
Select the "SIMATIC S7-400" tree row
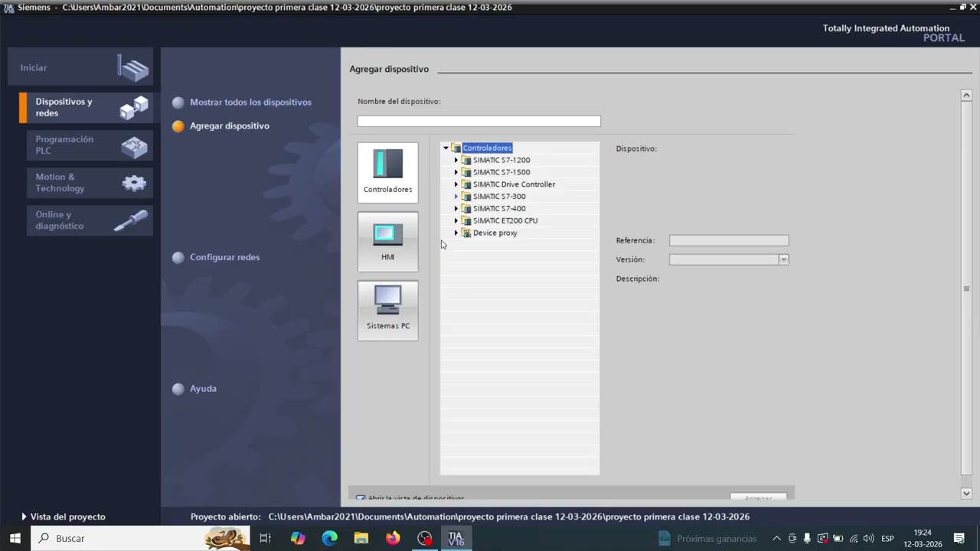[x=499, y=208]
